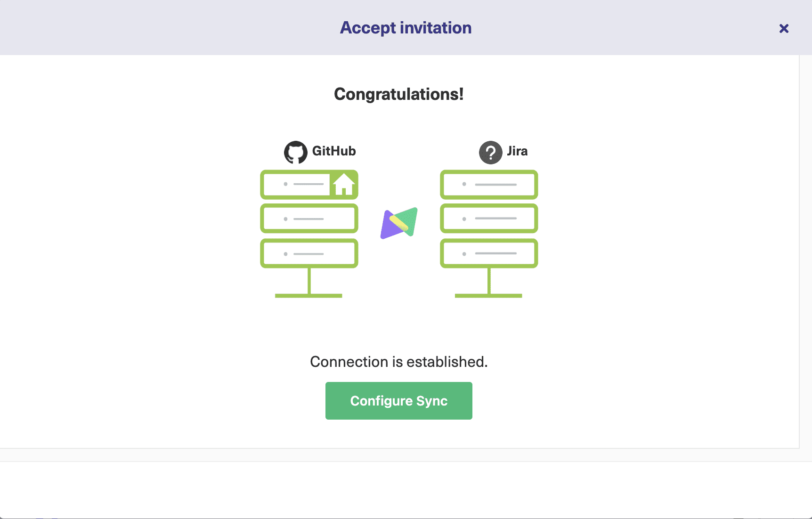Click the Jira question mark icon
The width and height of the screenshot is (812, 519).
coord(490,152)
